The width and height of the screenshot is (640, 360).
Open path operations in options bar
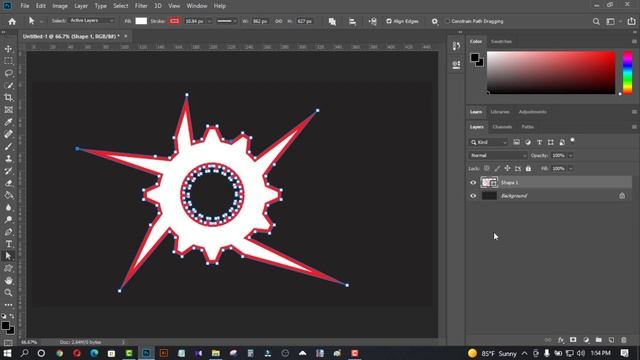click(x=332, y=21)
